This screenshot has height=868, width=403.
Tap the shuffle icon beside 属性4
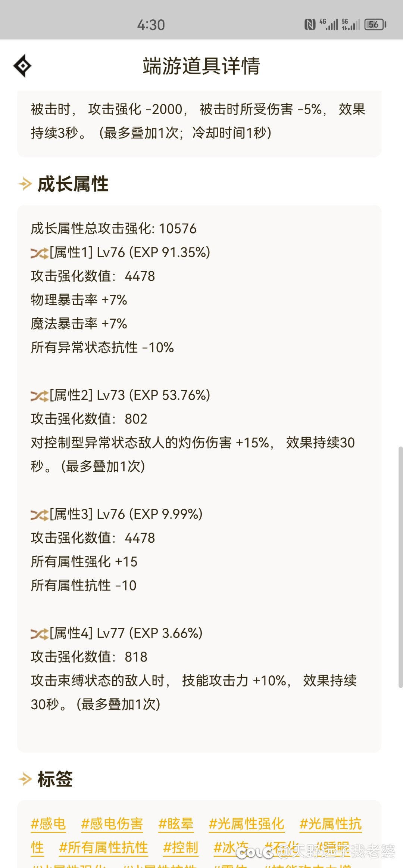pyautogui.click(x=40, y=634)
